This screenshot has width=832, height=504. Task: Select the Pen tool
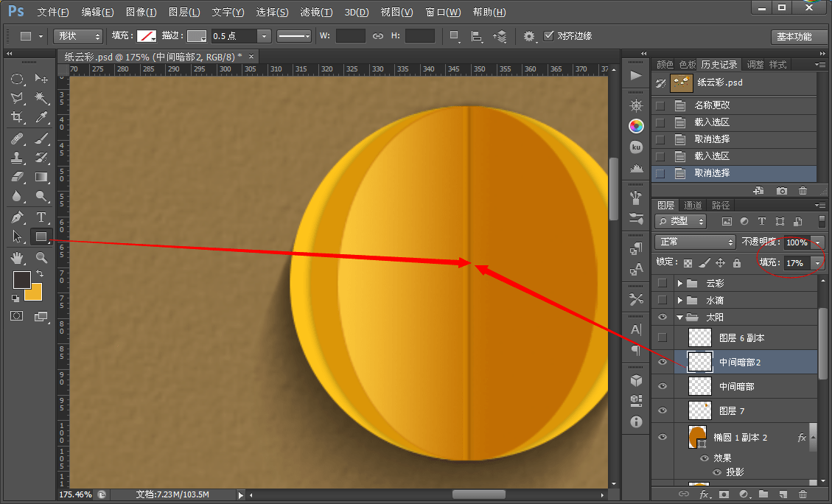tap(18, 217)
